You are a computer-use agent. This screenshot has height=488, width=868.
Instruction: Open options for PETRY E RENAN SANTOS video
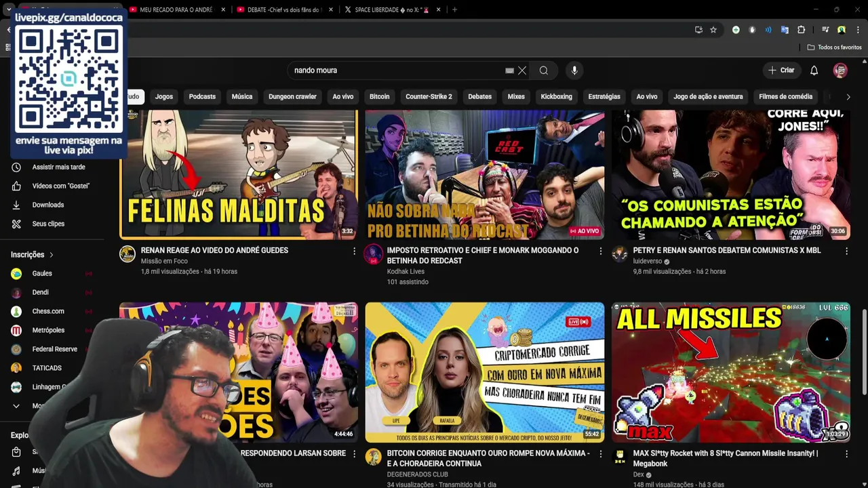tap(846, 251)
